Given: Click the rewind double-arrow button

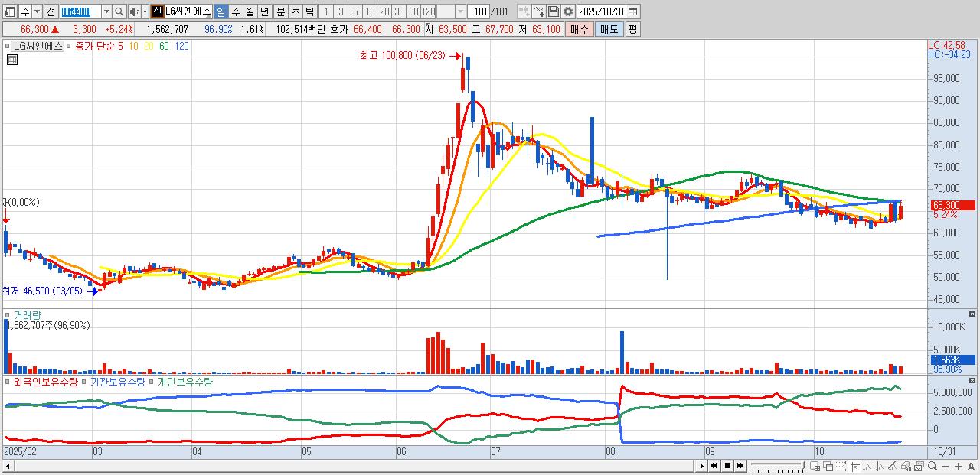Looking at the screenshot, I should point(714,466).
